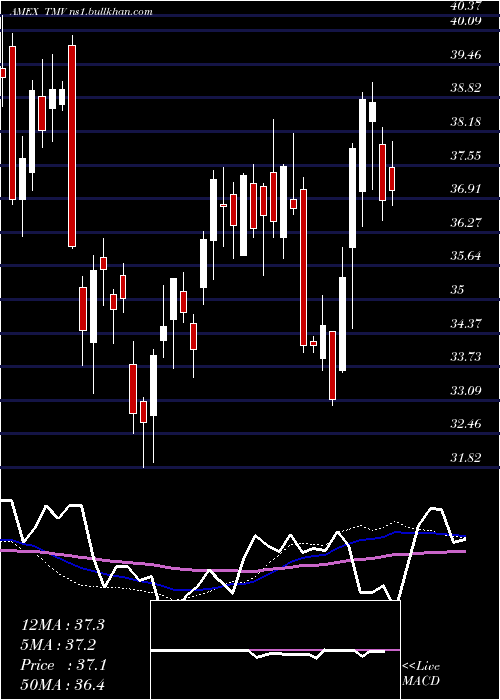Click the last red candlestick on the right
This screenshot has width=500, height=700.
pos(392,179)
